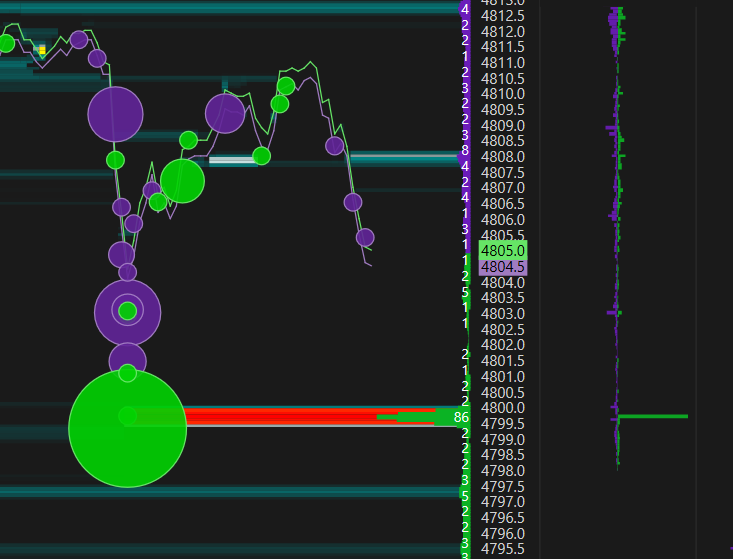The height and width of the screenshot is (559, 733).
Task: Click price label 4798.0
Action: 503,471
